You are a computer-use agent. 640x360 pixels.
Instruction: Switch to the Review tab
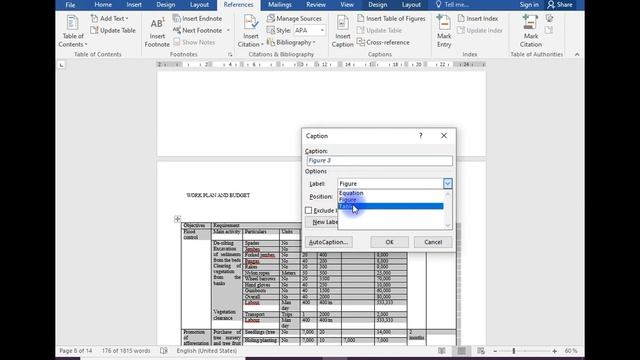tap(316, 4)
